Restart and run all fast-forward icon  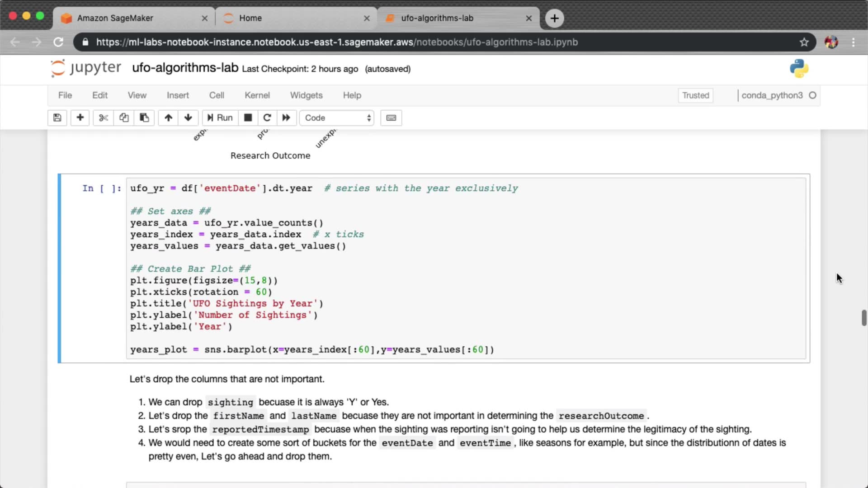pyautogui.click(x=286, y=118)
